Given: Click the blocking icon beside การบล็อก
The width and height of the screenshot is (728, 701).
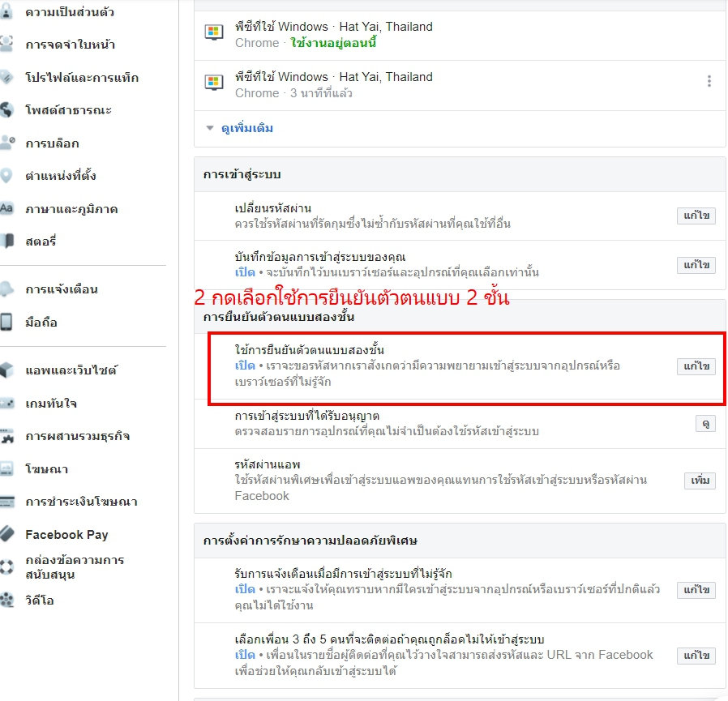Looking at the screenshot, I should (7, 143).
